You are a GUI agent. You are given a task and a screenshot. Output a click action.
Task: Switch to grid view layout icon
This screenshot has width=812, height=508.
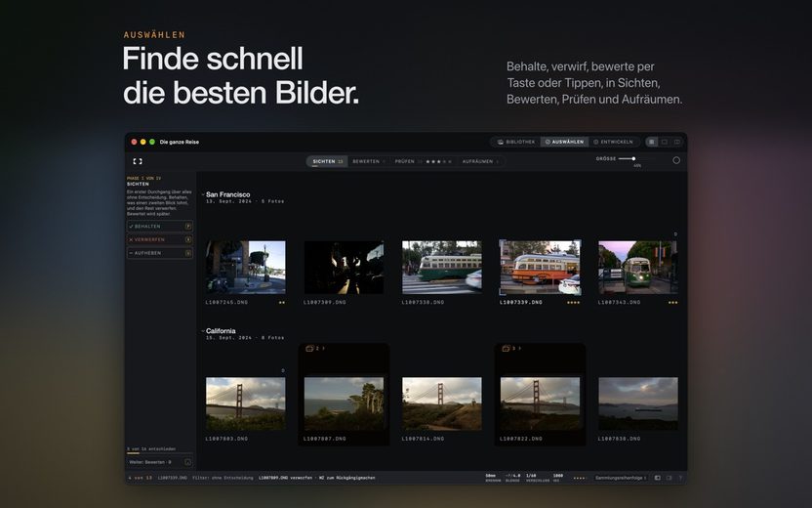pyautogui.click(x=652, y=142)
